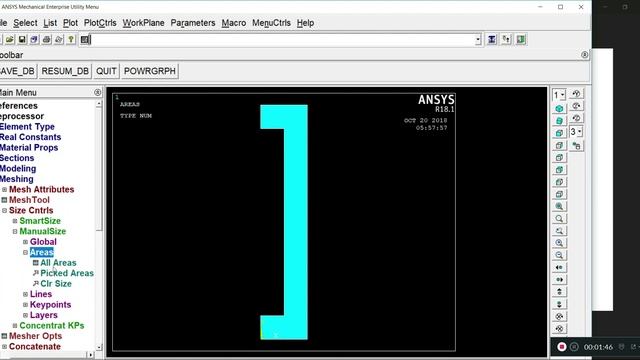Click the bottom-most rotate icon in view toolbar
Image resolution: width=640 pixels, height=360 pixels.
coord(559,329)
